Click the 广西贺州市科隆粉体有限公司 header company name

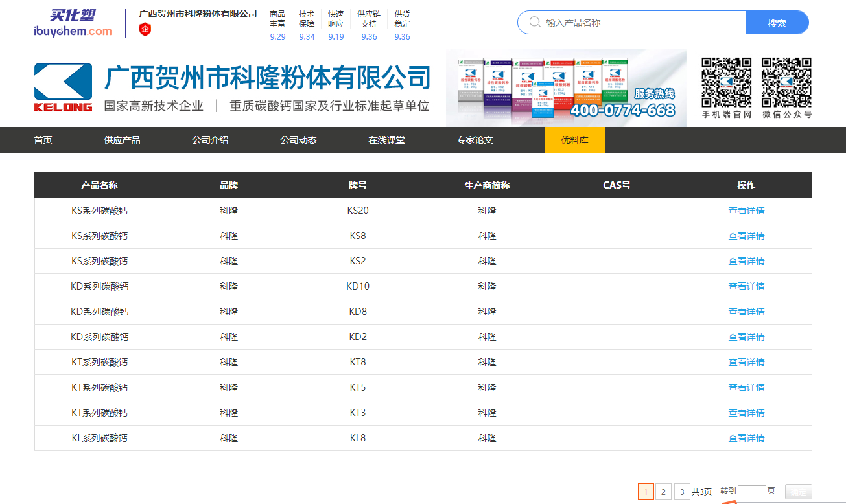pos(198,14)
